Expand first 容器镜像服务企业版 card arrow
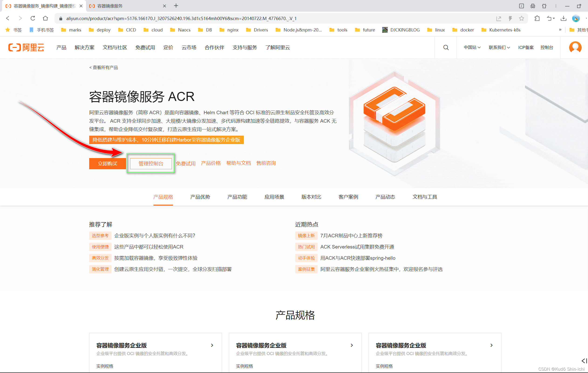Screen dimensions: 588x373 tap(212, 345)
